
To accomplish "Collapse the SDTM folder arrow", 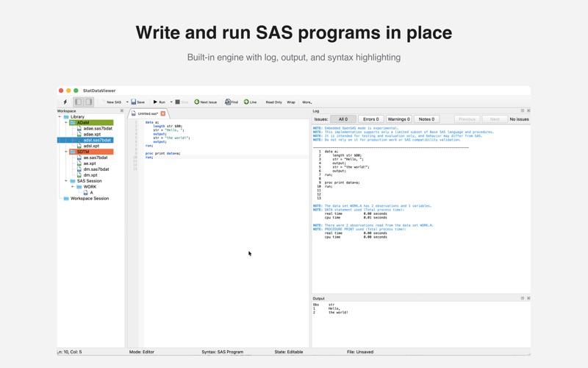I will [66, 152].
